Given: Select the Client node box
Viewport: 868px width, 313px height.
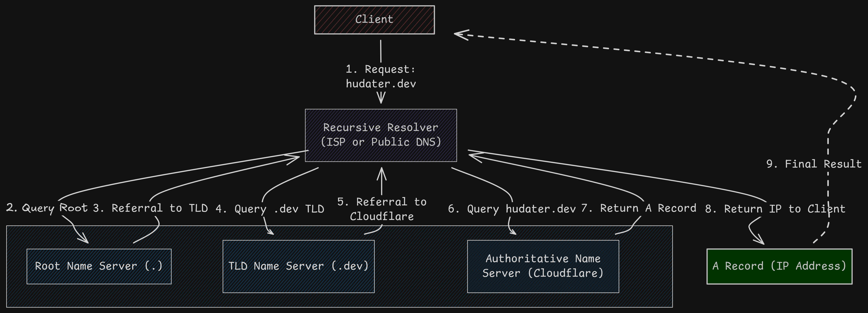Looking at the screenshot, I should [x=375, y=19].
